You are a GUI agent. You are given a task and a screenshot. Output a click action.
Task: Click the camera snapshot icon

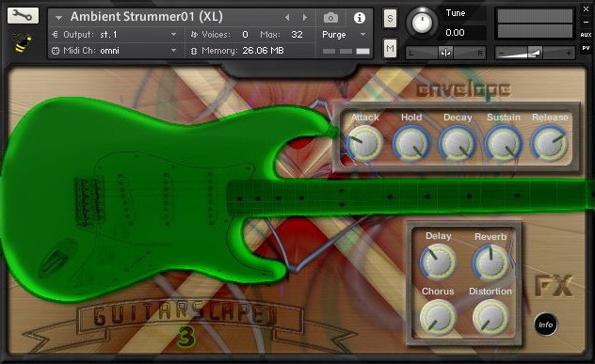330,18
